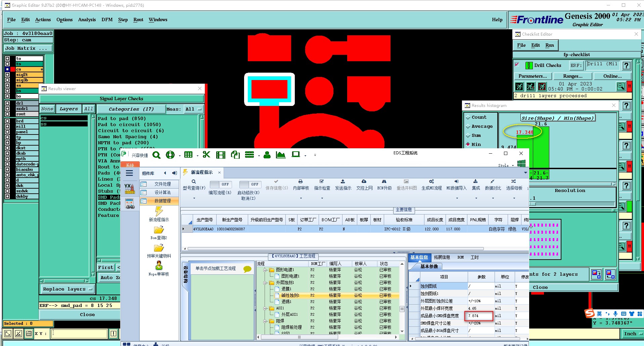Expand 型号查询(F) dropdown arrow
The width and height of the screenshot is (644, 346).
tap(194, 198)
